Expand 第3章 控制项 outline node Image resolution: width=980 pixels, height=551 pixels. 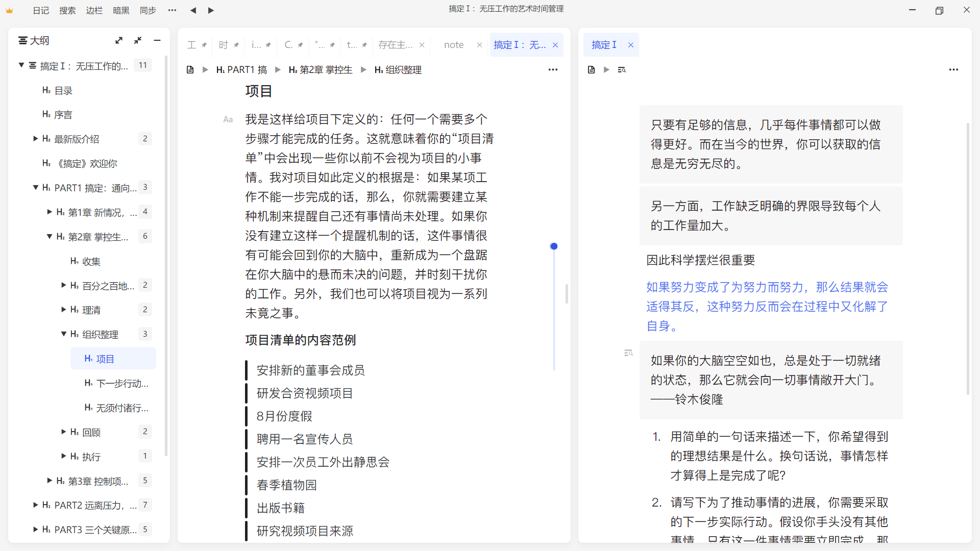click(x=50, y=481)
